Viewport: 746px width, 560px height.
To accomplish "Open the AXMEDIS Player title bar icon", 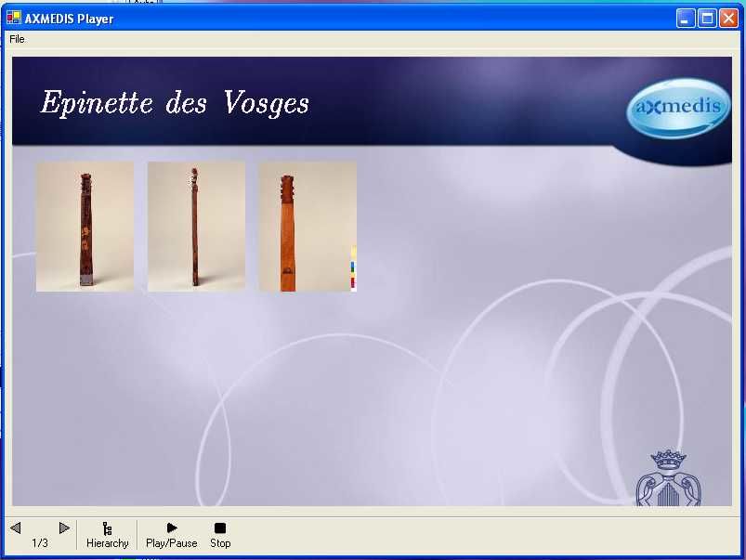I will tap(13, 18).
